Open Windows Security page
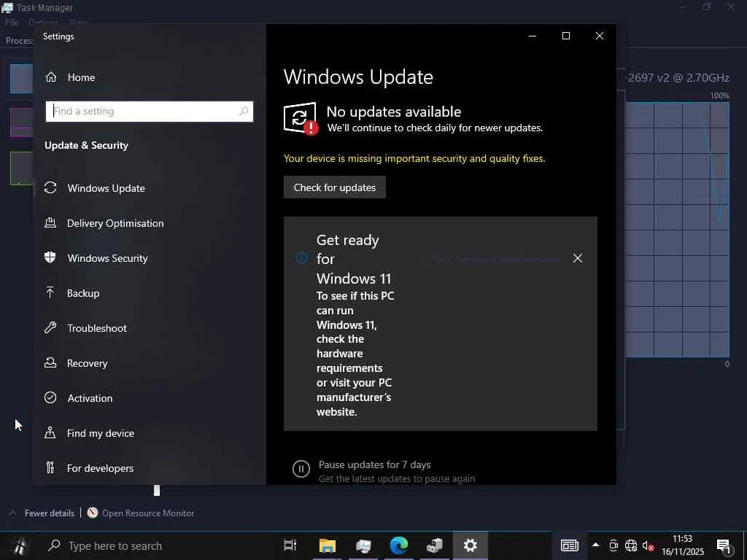This screenshot has width=747, height=560. coord(96,258)
